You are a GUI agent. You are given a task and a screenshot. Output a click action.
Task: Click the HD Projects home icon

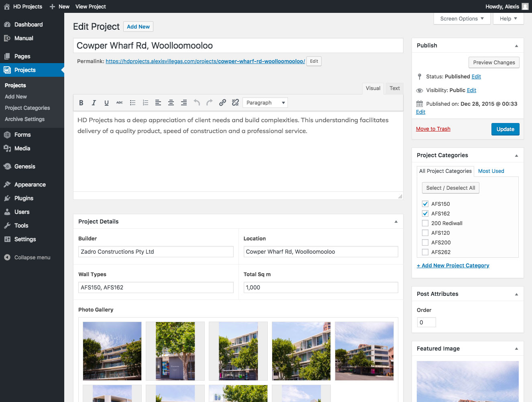tap(7, 6)
